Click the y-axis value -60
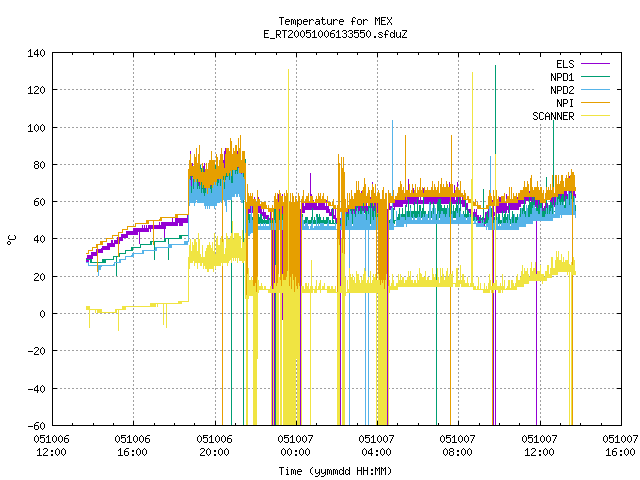The height and width of the screenshot is (480, 640). (x=36, y=426)
